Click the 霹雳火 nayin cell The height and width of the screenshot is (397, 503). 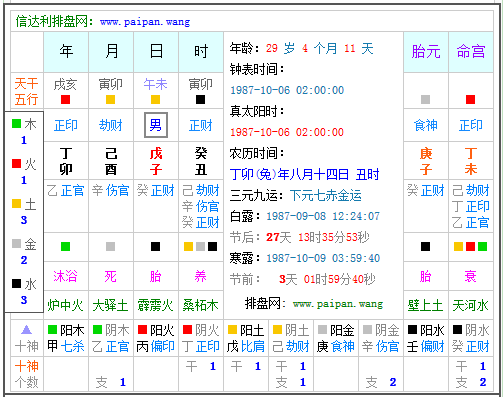pos(155,305)
